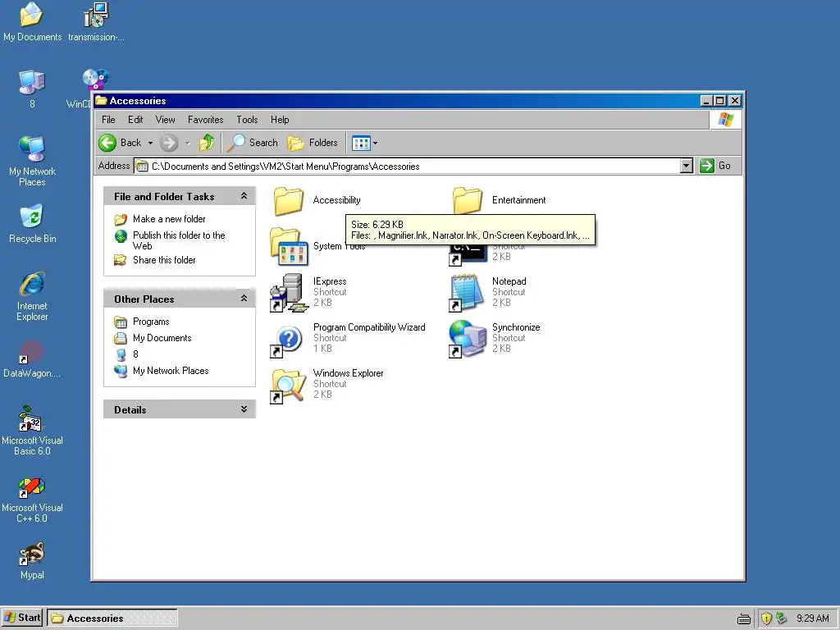Expand the Details panel
This screenshot has height=630, width=840.
[244, 409]
